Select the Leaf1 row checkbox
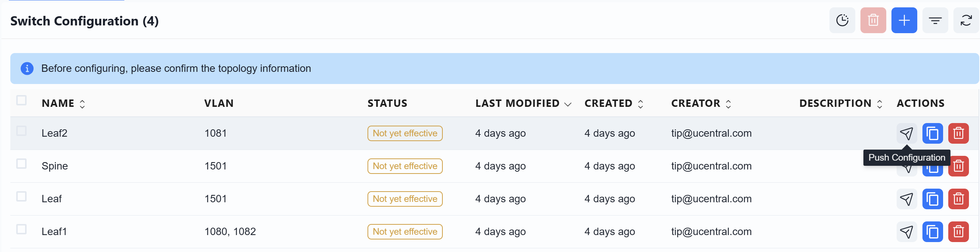Image resolution: width=980 pixels, height=252 pixels. 21,230
